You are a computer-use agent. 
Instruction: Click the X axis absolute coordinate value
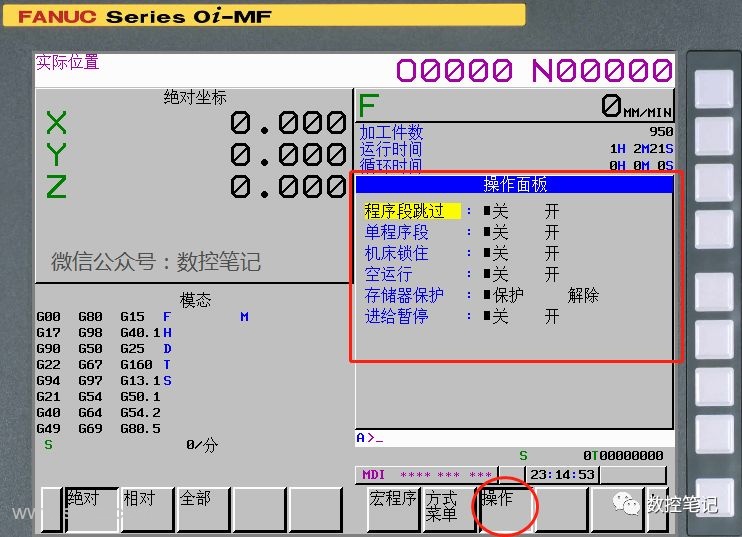pos(289,123)
